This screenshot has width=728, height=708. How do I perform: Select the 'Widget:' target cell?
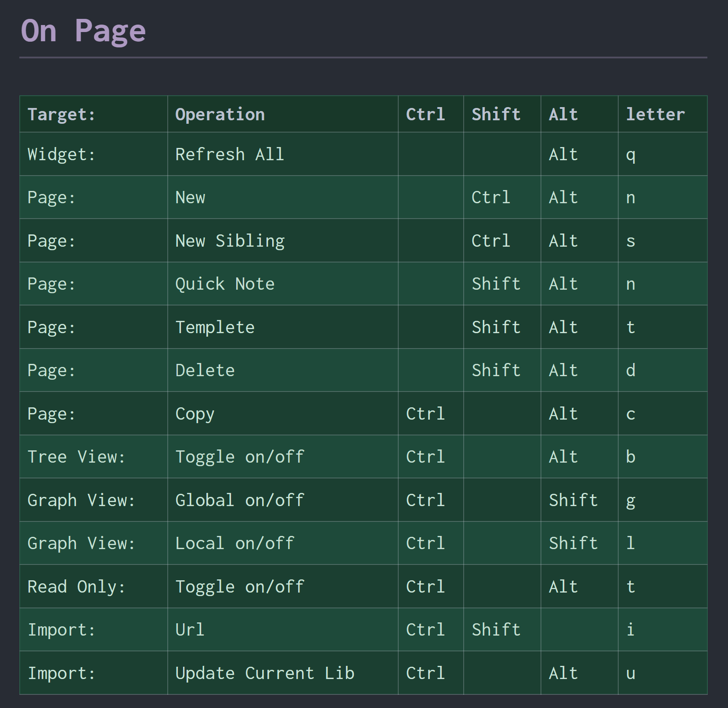point(61,155)
